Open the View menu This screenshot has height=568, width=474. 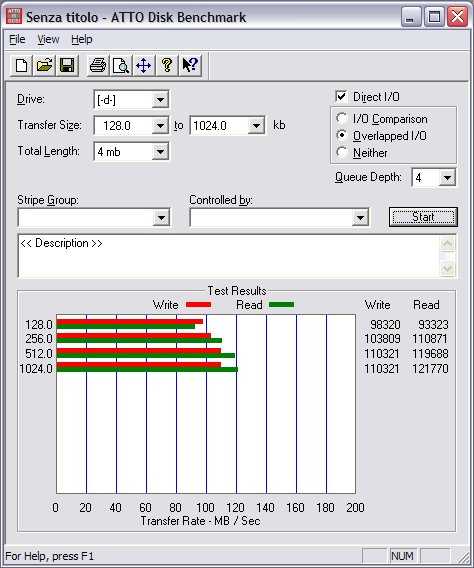coord(48,39)
